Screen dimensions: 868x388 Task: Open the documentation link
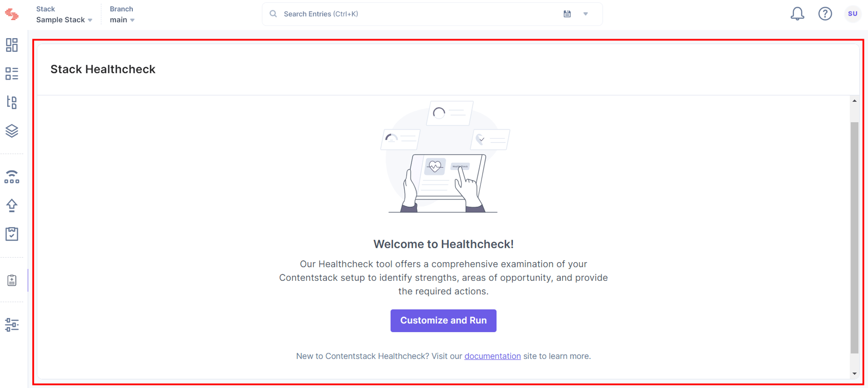pos(492,356)
